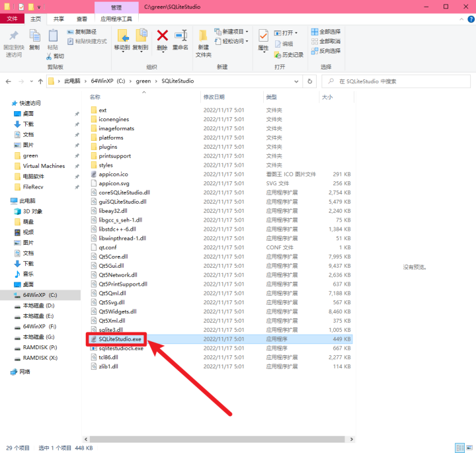
Task: Click the Copy icon in ribbon
Action: click(34, 36)
